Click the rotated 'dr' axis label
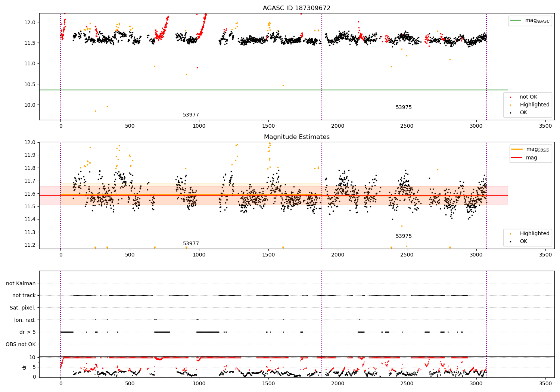The image size is (560, 392). click(x=24, y=367)
